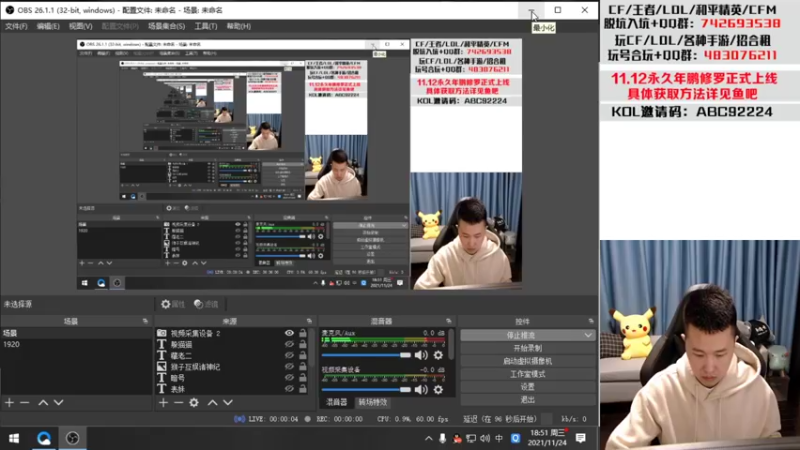Open the 工具(T) menu
Image resolution: width=800 pixels, height=450 pixels.
(x=206, y=26)
